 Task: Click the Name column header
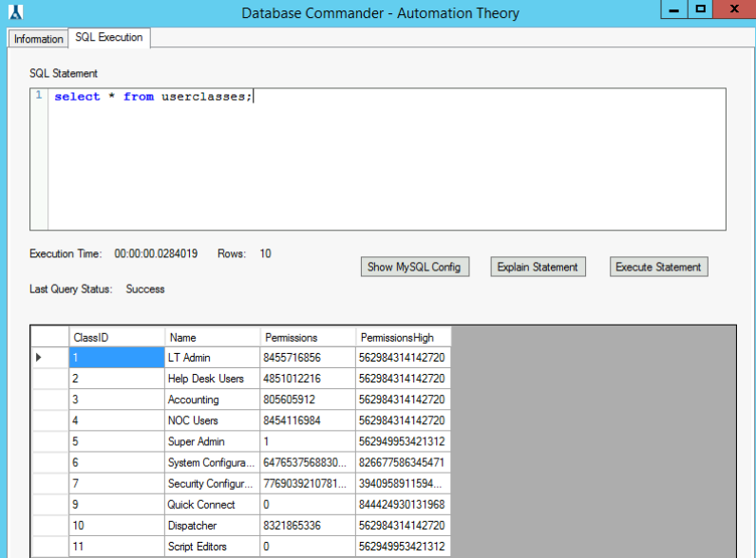pyautogui.click(x=213, y=337)
